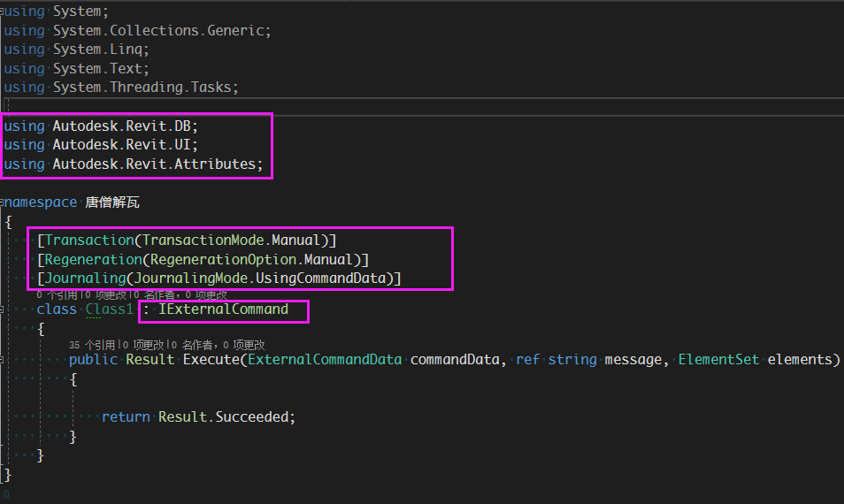Click the 'Transaction' attribute name
844x504 pixels.
point(89,240)
